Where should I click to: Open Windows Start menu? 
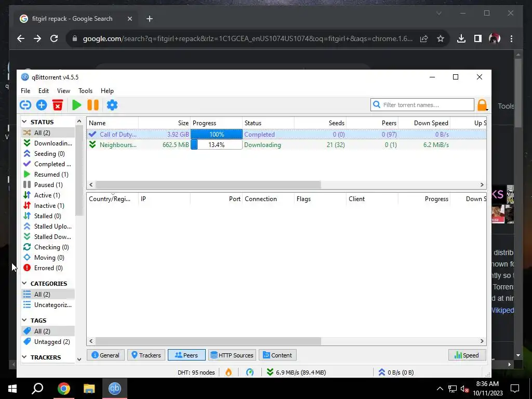click(x=12, y=389)
